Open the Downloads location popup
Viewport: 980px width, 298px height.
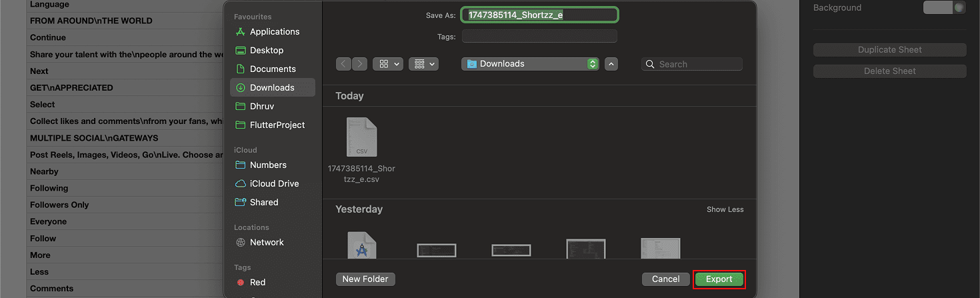click(531, 64)
